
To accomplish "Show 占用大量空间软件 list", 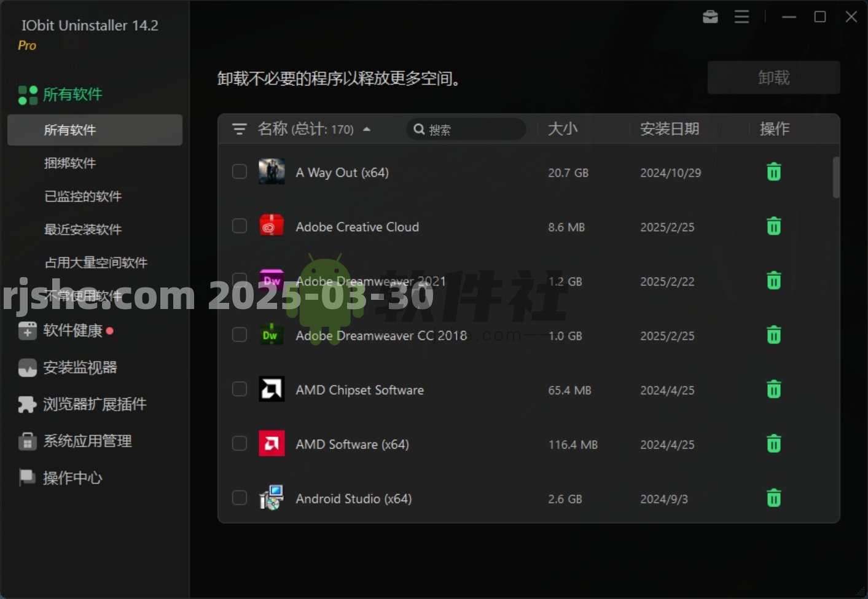I will pos(96,263).
